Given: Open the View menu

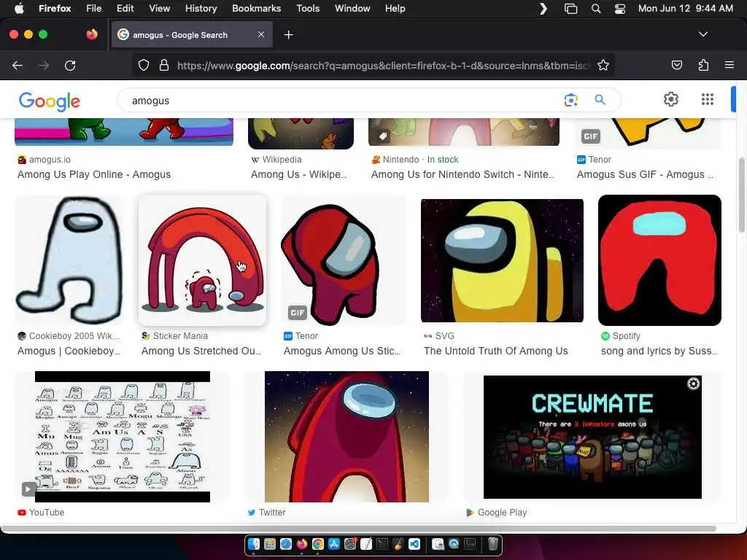Looking at the screenshot, I should (x=159, y=8).
